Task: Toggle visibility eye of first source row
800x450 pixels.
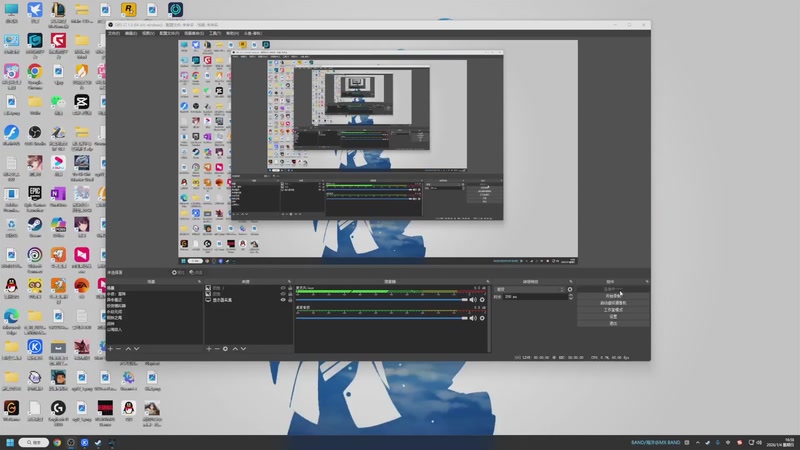Action: [283, 288]
